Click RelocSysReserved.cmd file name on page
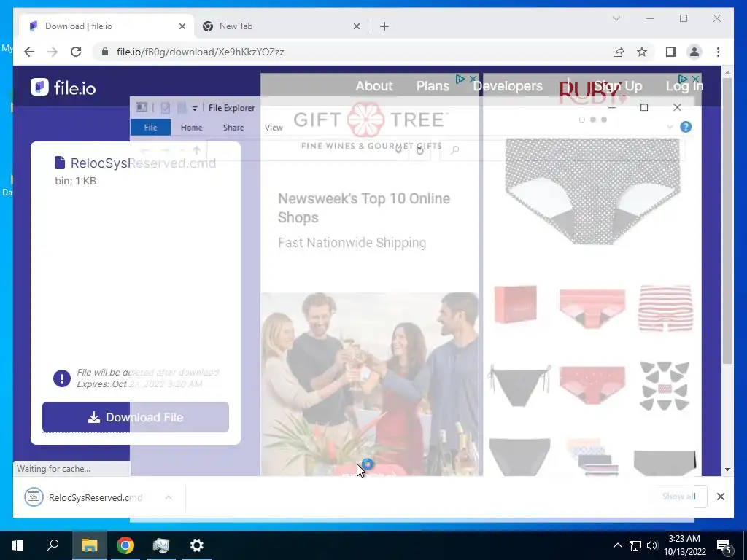 [143, 163]
